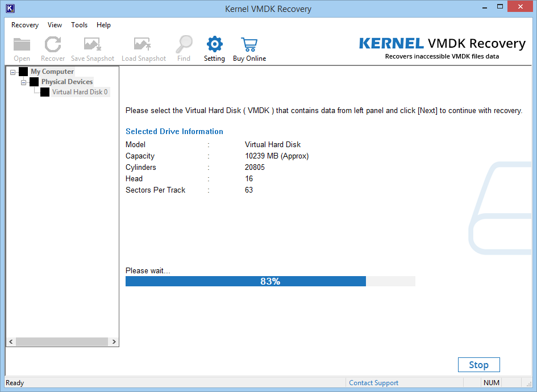Image resolution: width=537 pixels, height=392 pixels.
Task: Open the View menu
Action: coord(55,25)
